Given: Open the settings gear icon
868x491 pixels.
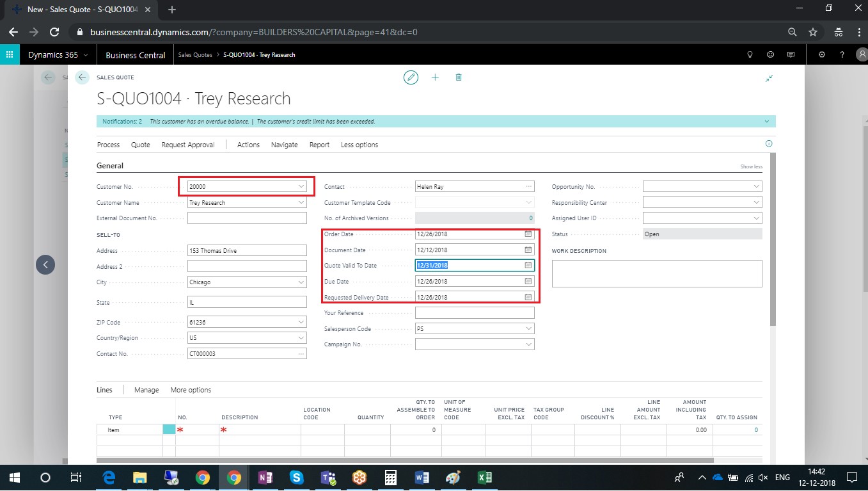Looking at the screenshot, I should pyautogui.click(x=822, y=55).
